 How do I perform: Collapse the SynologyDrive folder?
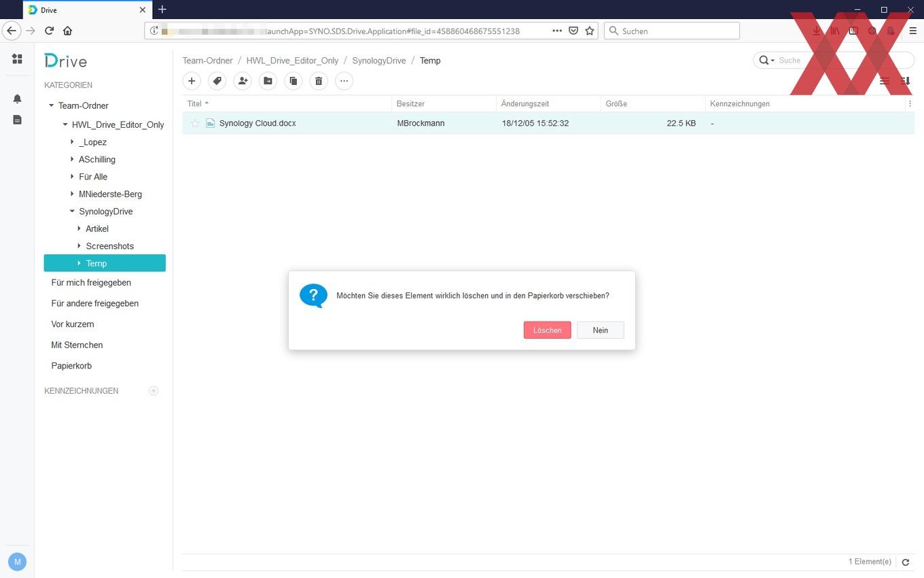72,211
